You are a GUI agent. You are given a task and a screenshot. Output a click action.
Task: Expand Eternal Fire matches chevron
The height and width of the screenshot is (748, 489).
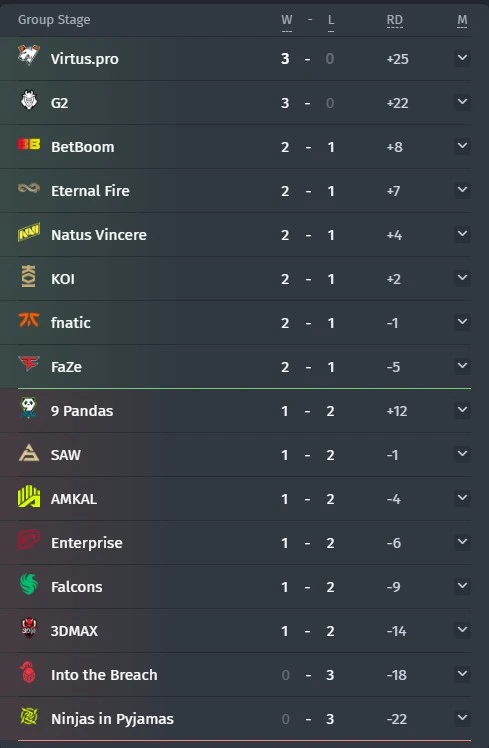[462, 190]
